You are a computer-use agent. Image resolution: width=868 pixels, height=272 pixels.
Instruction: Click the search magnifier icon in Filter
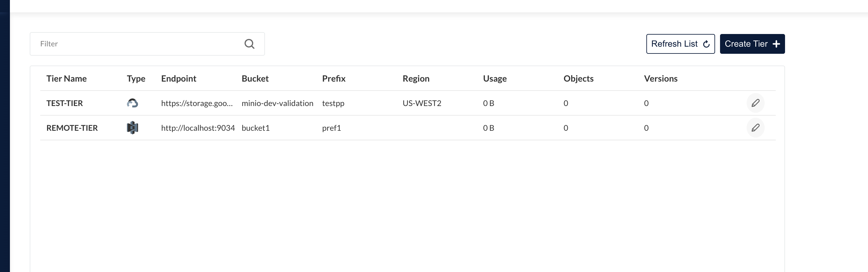tap(249, 44)
